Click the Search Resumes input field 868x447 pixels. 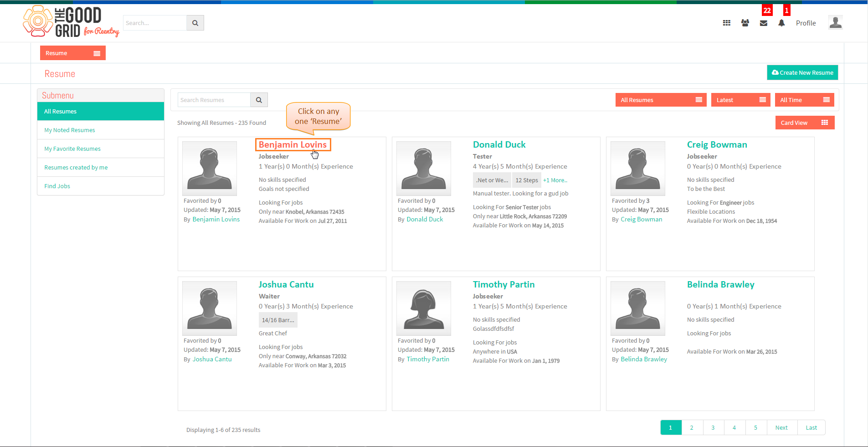click(214, 100)
